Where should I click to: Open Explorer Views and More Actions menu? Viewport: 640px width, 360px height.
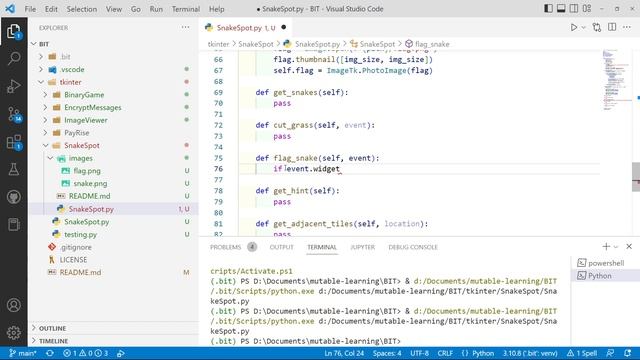click(x=185, y=27)
